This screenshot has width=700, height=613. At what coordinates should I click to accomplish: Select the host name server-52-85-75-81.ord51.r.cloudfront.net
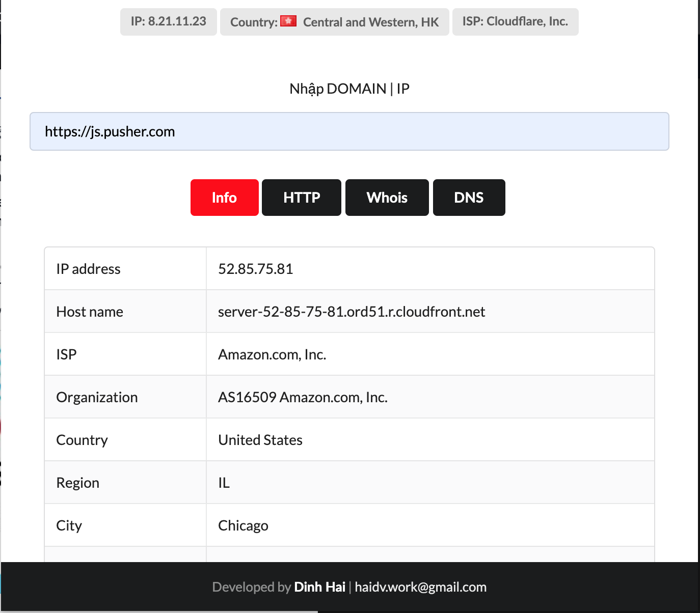pyautogui.click(x=352, y=312)
